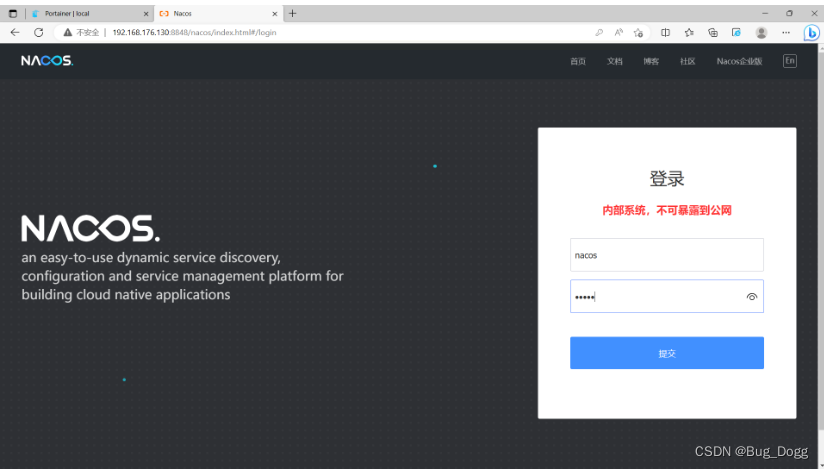Screen dimensions: 824x469
Task: Open the Nacos企业版 navigation link
Action: click(739, 62)
